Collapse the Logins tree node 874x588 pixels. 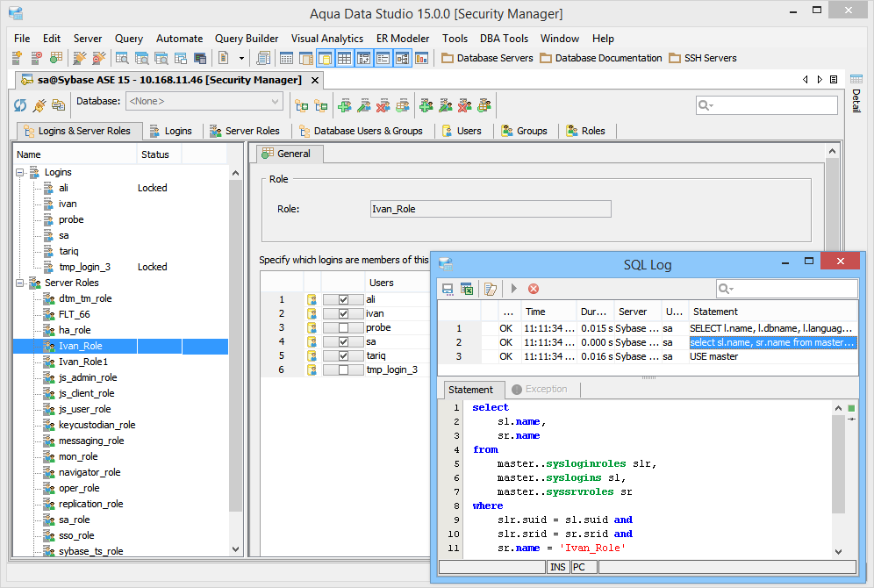coord(20,172)
